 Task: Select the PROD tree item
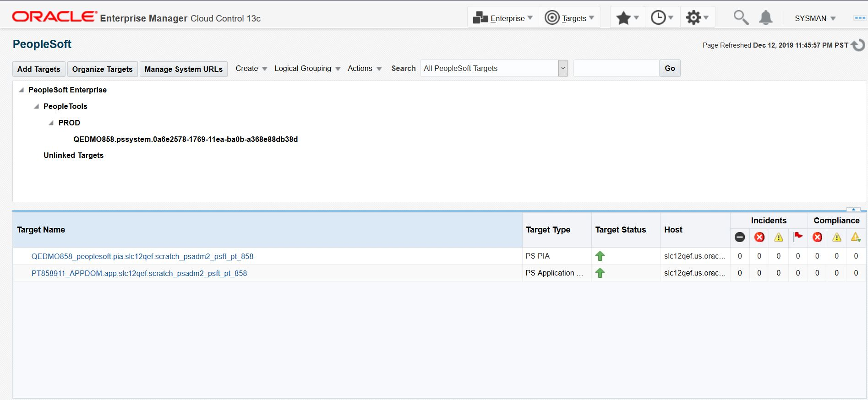point(69,123)
